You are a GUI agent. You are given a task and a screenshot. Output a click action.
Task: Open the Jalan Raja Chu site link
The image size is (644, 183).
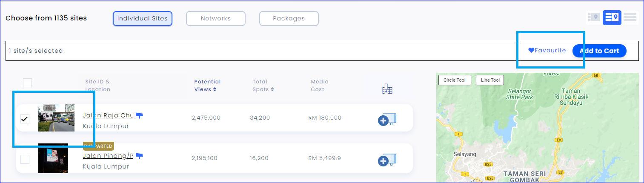(108, 115)
